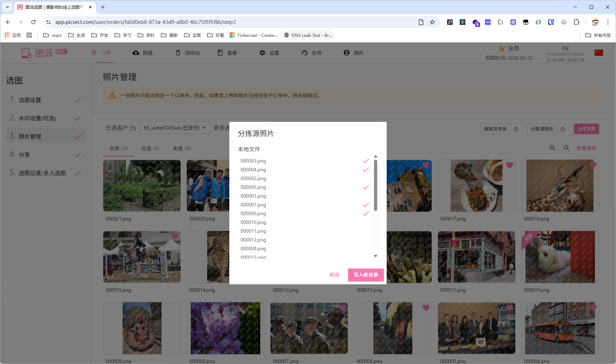Click the zoom-out magnifier icon
The width and height of the screenshot is (616, 364).
click(566, 148)
